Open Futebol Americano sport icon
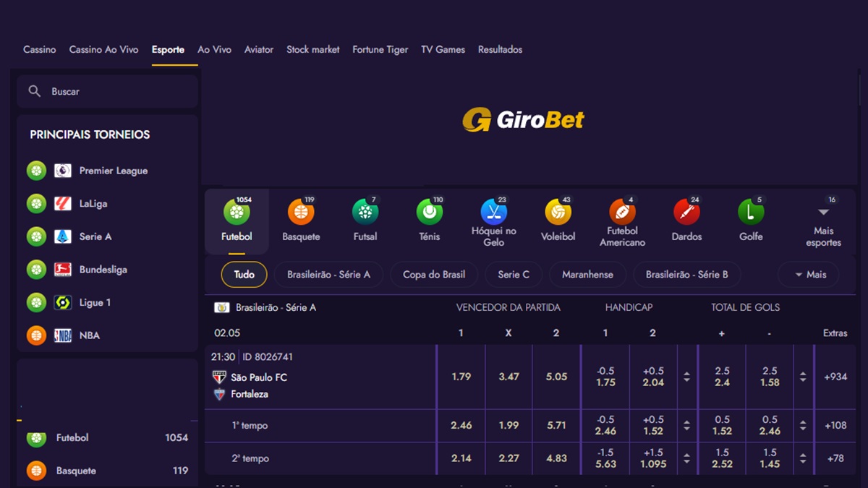Image resolution: width=868 pixels, height=488 pixels. [622, 213]
